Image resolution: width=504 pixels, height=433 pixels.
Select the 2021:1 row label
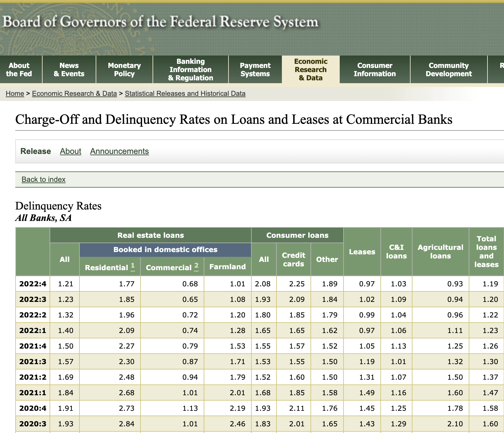tap(33, 393)
